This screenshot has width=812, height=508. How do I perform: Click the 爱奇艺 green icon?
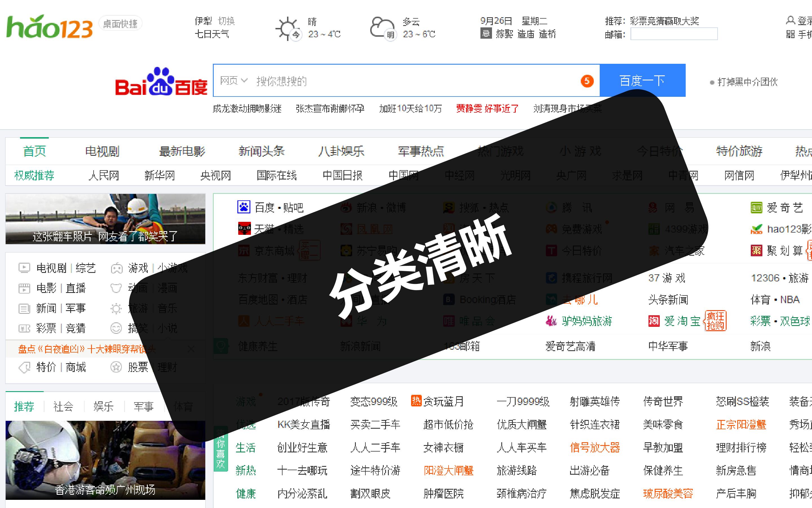(x=756, y=208)
